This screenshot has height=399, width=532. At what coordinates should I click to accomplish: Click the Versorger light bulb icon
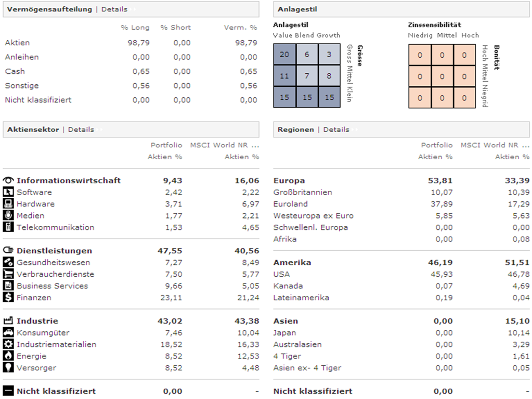[x=8, y=368]
